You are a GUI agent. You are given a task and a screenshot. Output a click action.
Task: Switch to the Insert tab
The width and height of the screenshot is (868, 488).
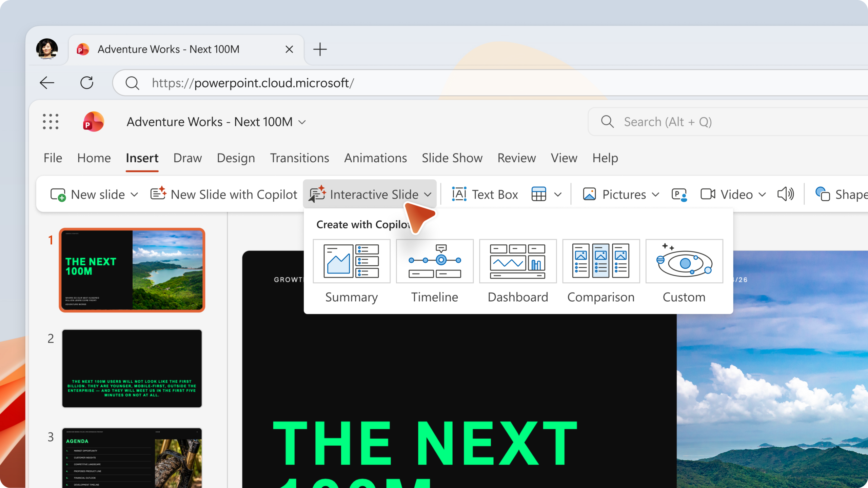pyautogui.click(x=142, y=158)
